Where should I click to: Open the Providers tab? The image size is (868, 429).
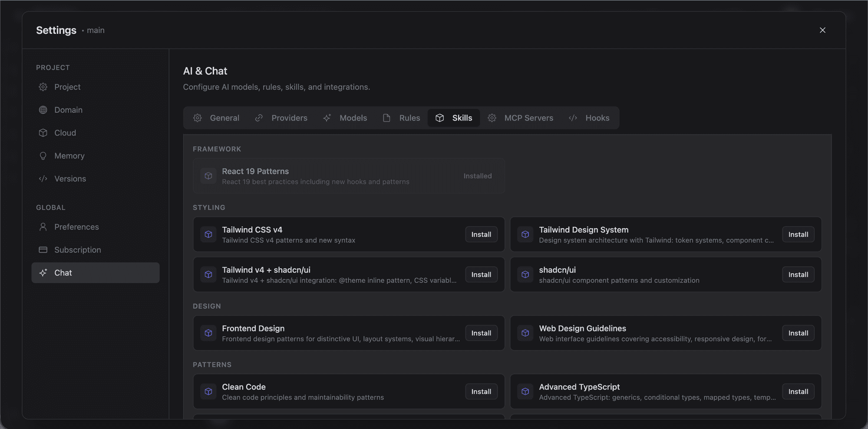(281, 118)
